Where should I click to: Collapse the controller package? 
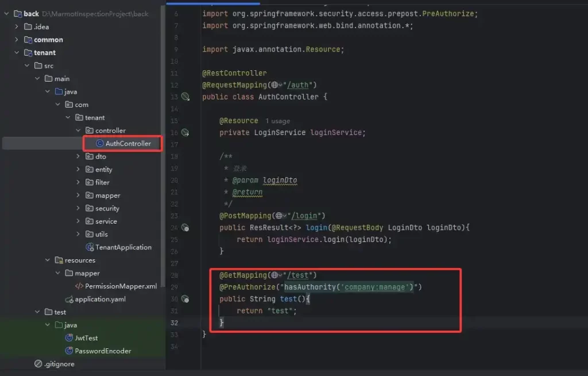pyautogui.click(x=79, y=131)
